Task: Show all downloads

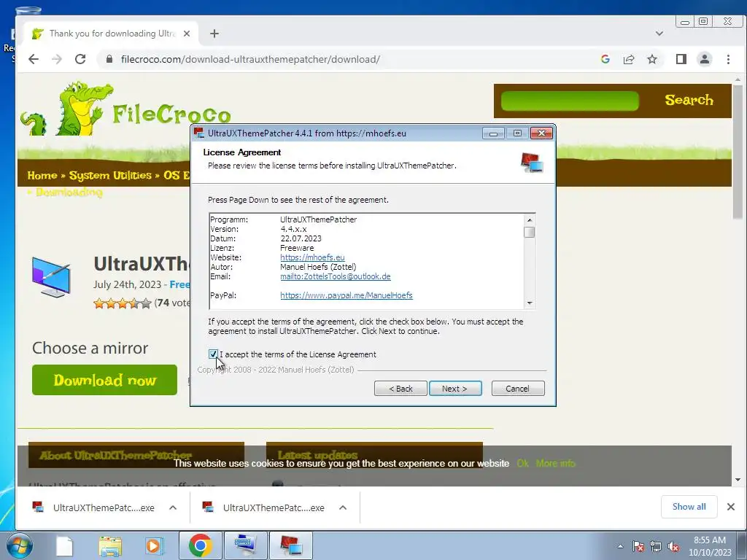Action: pos(689,507)
